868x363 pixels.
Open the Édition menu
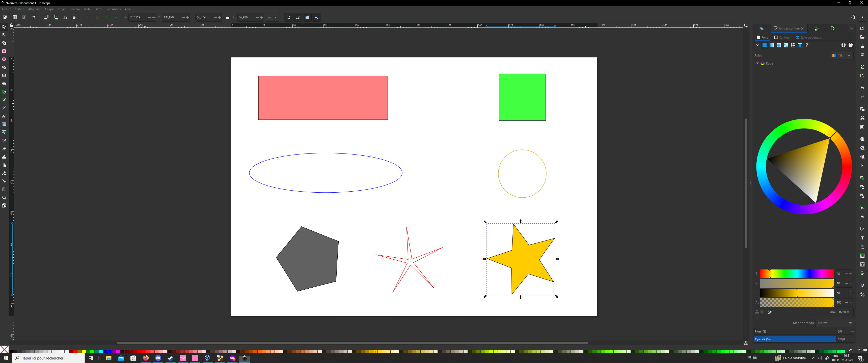coord(19,9)
